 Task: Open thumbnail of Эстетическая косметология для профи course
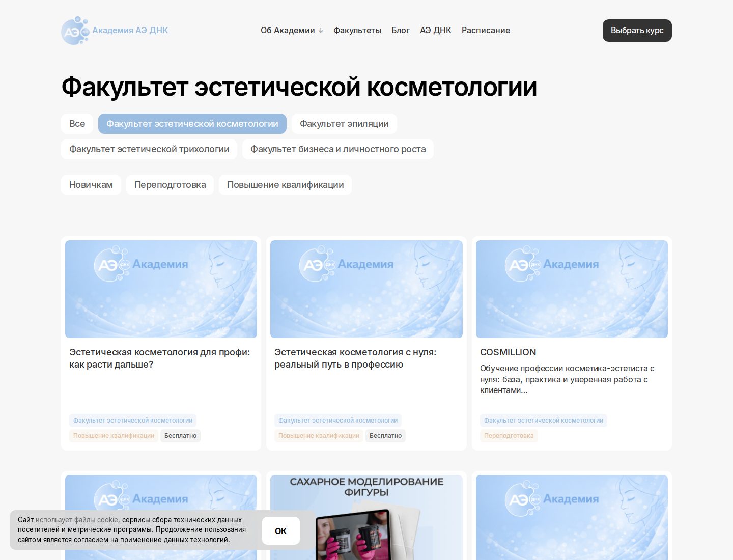(161, 289)
